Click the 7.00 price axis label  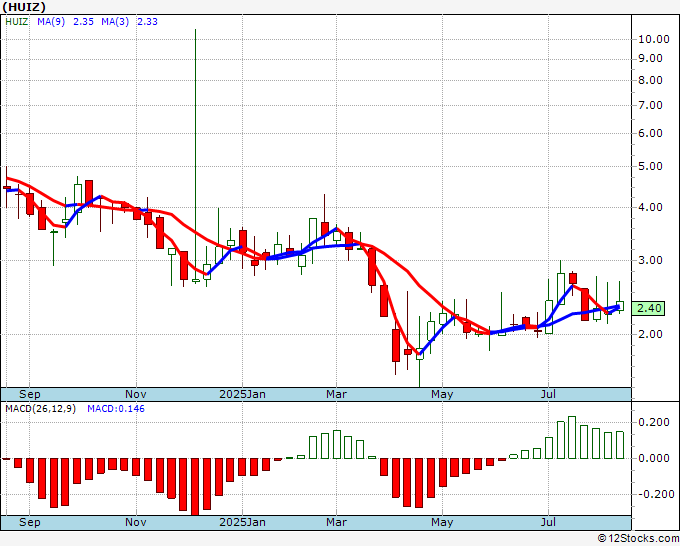[651, 105]
